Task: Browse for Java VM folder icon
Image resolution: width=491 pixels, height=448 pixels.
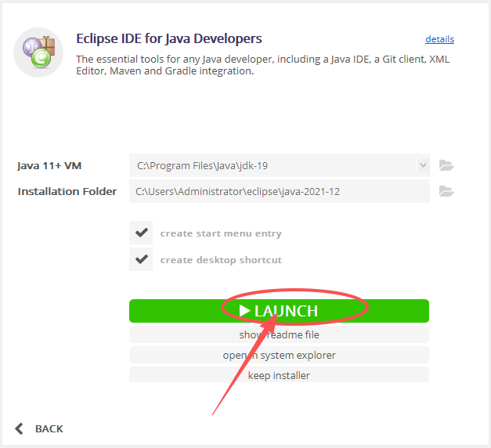Action: [446, 165]
